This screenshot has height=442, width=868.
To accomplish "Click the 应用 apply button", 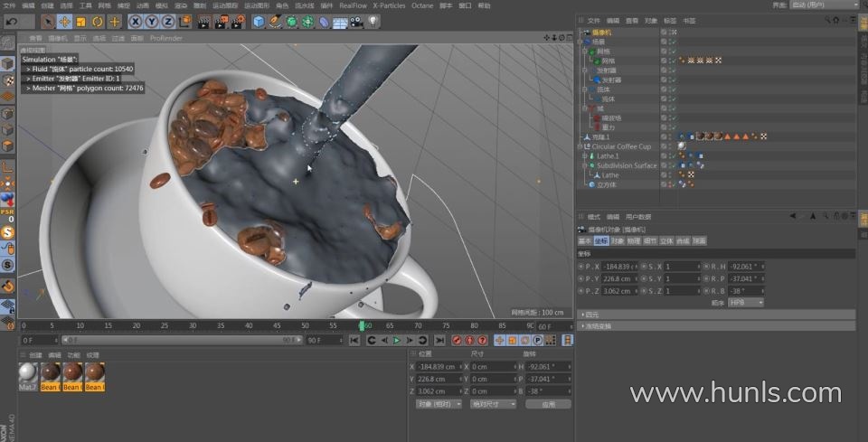I will [548, 404].
